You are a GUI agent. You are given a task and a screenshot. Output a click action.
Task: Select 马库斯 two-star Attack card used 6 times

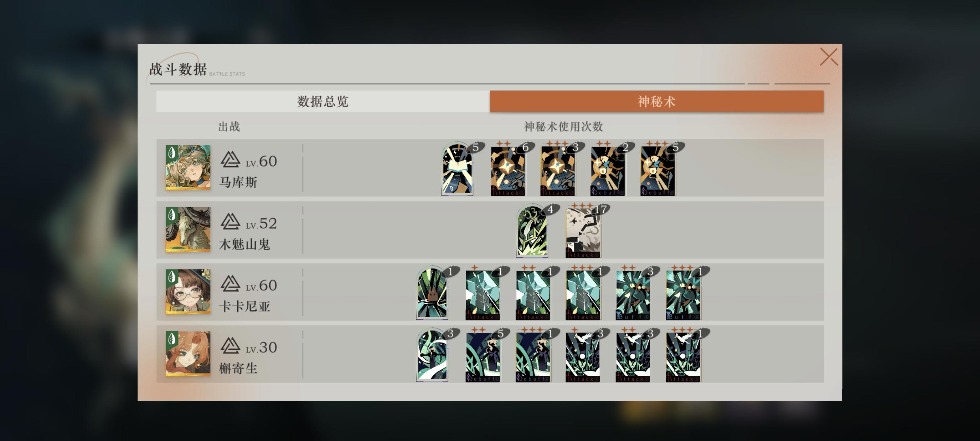(507, 169)
